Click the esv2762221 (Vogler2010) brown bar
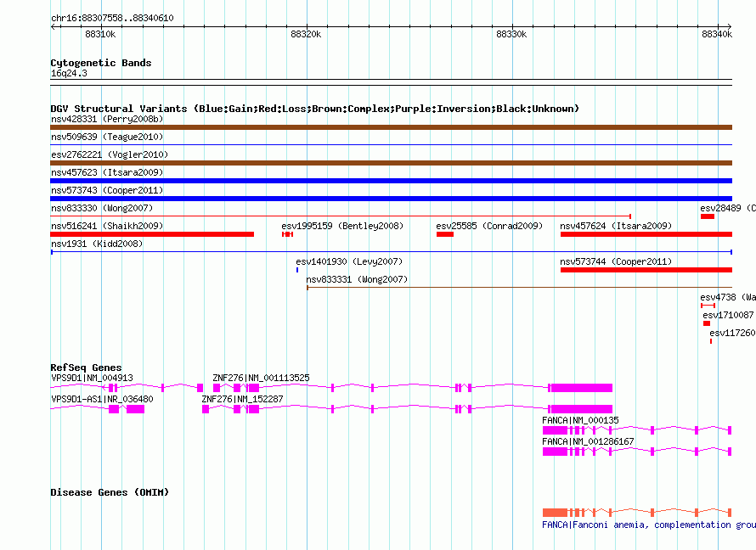The width and height of the screenshot is (756, 550). click(x=391, y=163)
